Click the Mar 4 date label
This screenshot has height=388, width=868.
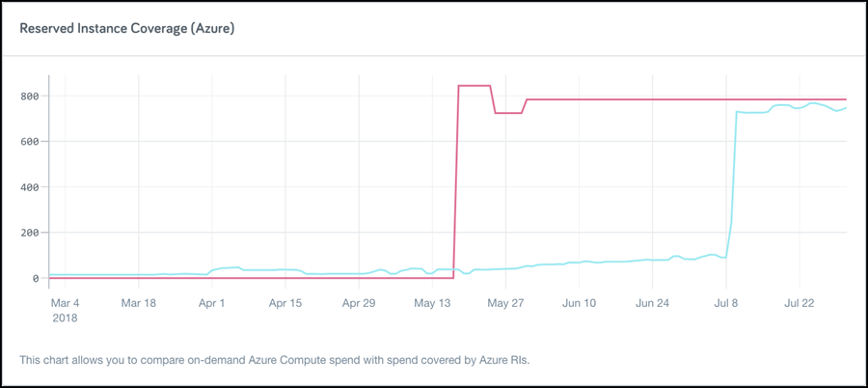coord(66,303)
